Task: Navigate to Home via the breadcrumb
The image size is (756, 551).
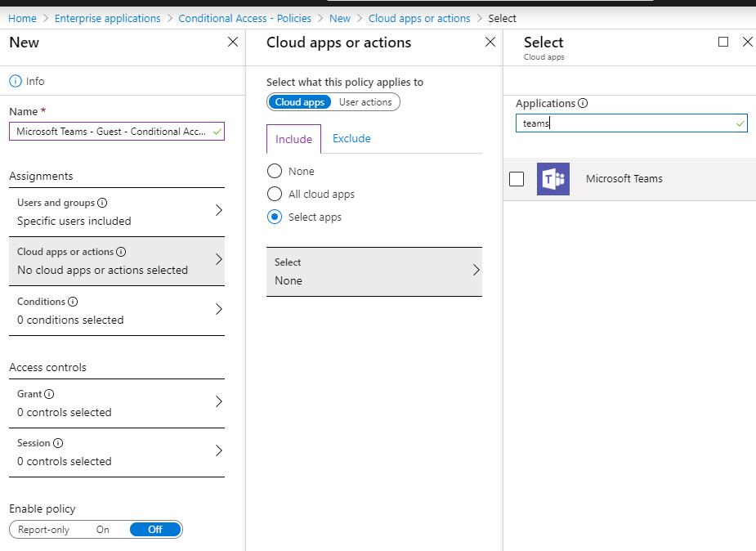Action: [x=22, y=18]
